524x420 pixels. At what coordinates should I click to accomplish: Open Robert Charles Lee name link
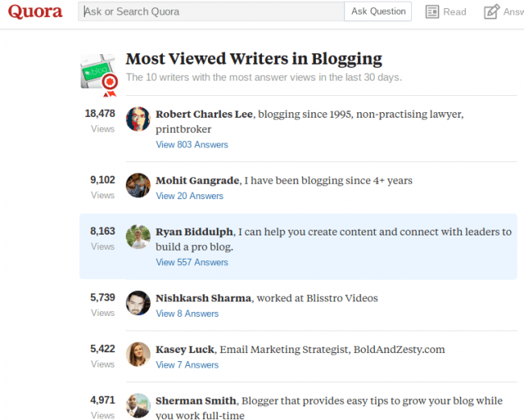(204, 114)
